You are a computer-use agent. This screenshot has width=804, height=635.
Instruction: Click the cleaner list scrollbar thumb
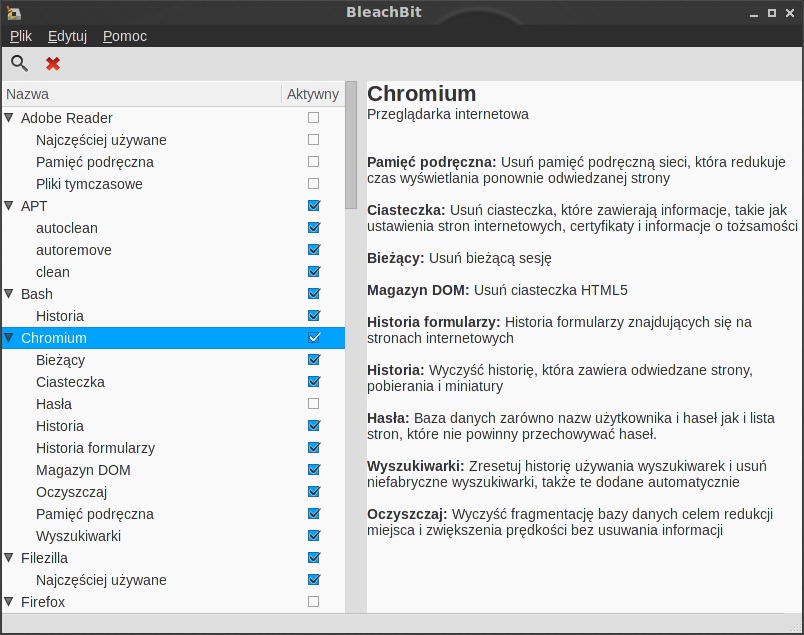(351, 145)
